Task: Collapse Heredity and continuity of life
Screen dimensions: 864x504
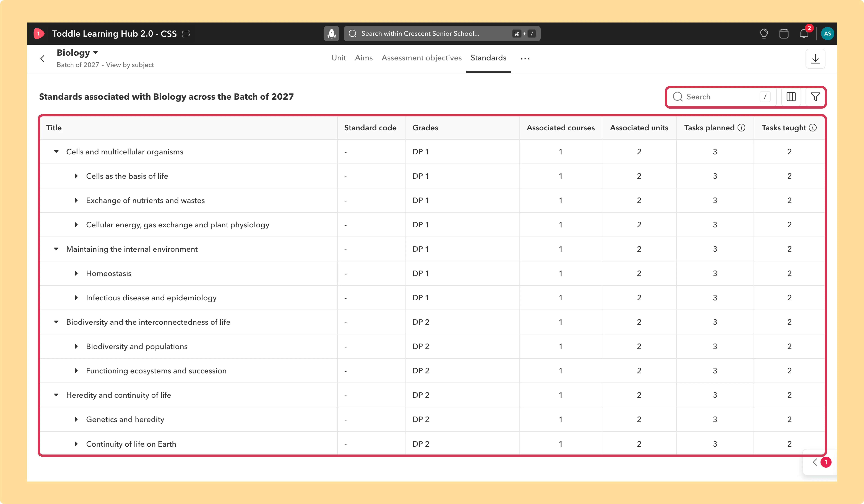Action: [x=56, y=395]
